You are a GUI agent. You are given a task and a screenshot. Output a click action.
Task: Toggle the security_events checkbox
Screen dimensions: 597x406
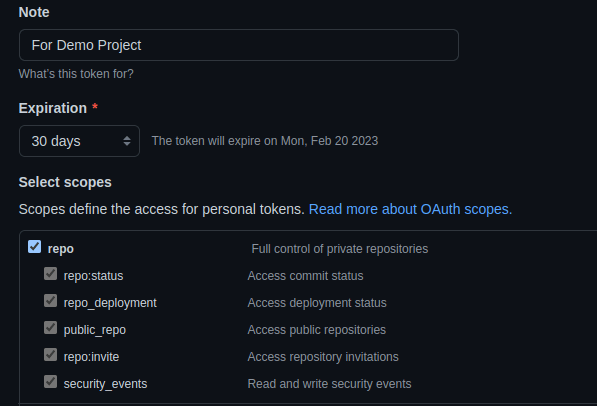tap(50, 382)
